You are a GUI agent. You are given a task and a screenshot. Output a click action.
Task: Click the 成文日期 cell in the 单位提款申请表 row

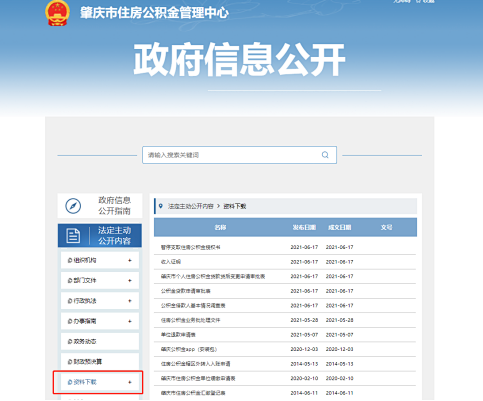tap(339, 335)
